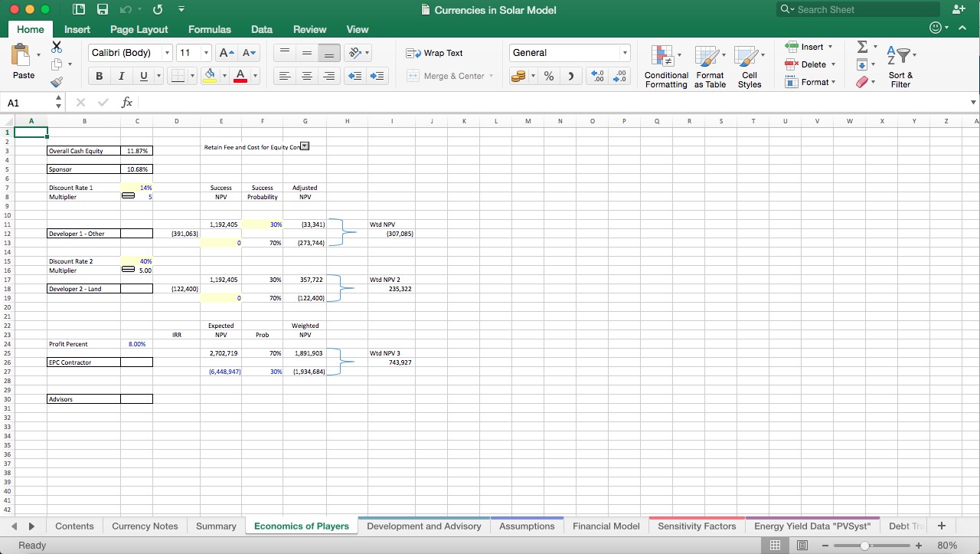Image resolution: width=980 pixels, height=554 pixels.
Task: Open the Formulas ribbon tab
Action: (x=209, y=29)
